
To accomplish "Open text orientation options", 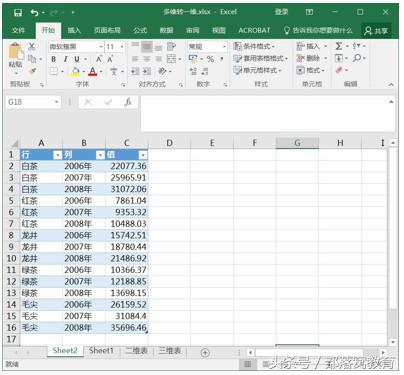I will point(162,71).
